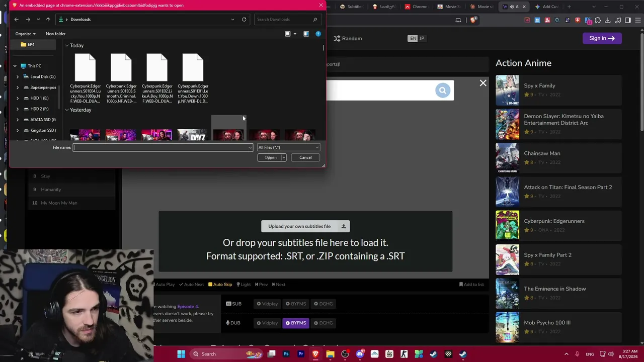Click the Sign in button
The height and width of the screenshot is (362, 644).
[x=602, y=38]
